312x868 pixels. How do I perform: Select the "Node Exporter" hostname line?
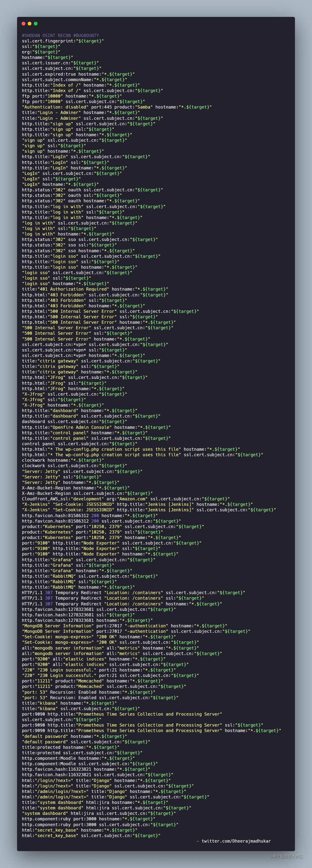(100, 554)
